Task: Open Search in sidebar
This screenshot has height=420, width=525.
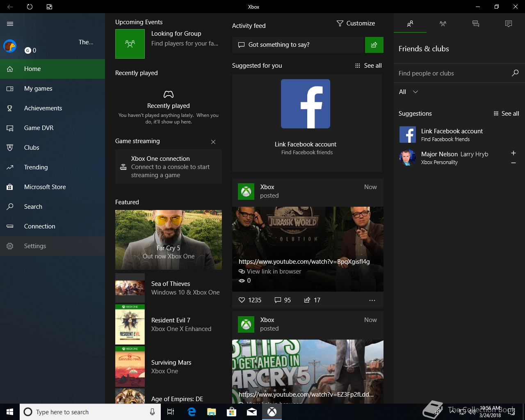Action: click(x=52, y=207)
